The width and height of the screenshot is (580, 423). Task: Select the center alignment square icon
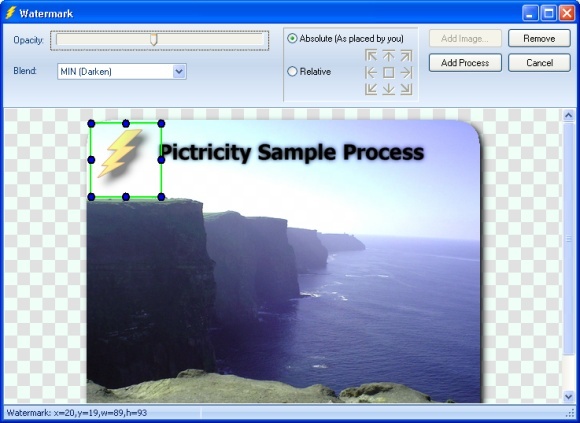point(388,72)
